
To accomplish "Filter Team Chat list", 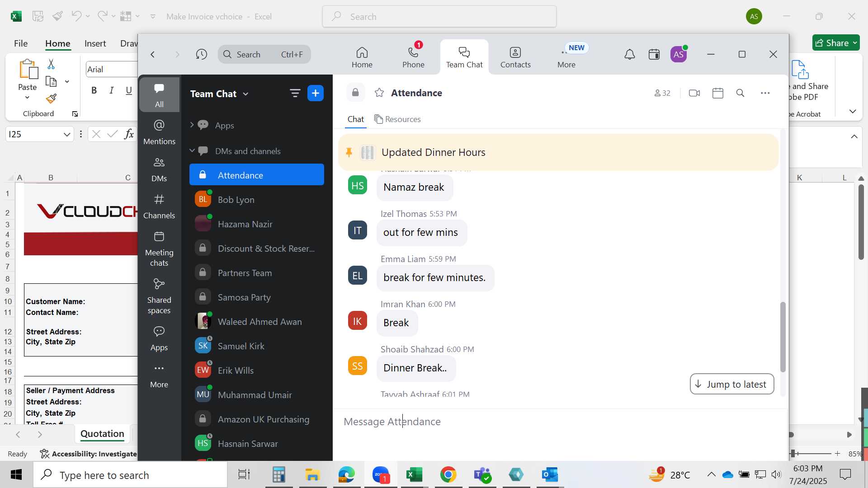I will (295, 94).
